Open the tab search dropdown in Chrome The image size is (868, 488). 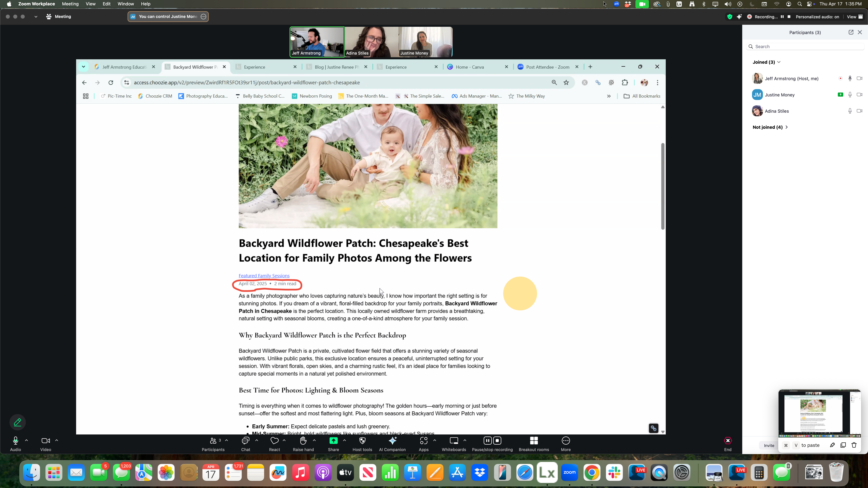click(83, 67)
